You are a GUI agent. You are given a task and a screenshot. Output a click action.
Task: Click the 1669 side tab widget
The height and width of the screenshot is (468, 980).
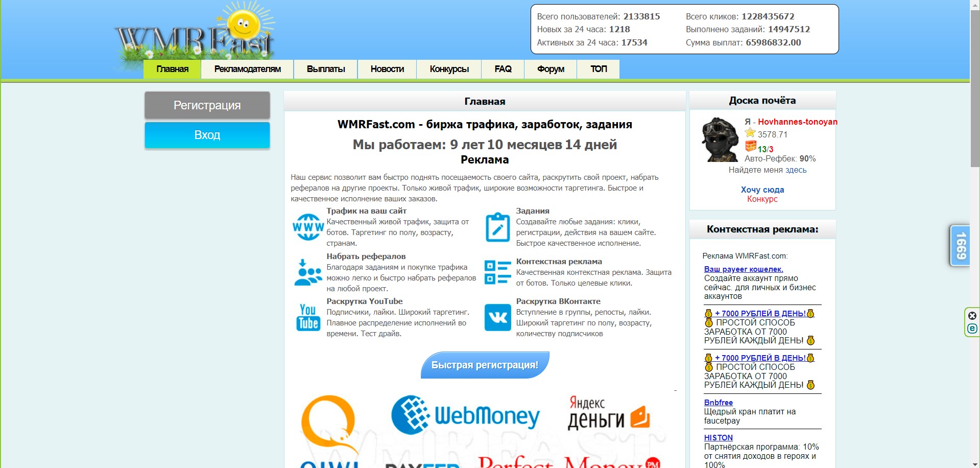click(x=960, y=246)
